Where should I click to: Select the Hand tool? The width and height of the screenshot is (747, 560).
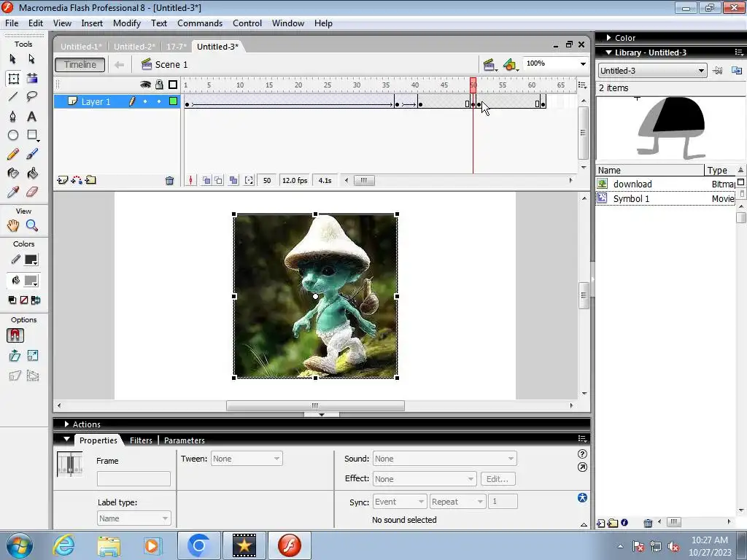[13, 226]
